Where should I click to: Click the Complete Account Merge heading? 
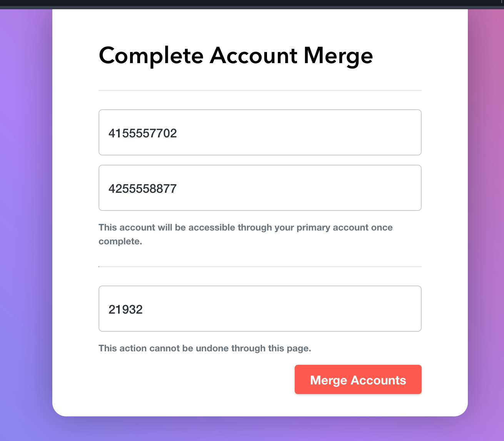point(236,56)
